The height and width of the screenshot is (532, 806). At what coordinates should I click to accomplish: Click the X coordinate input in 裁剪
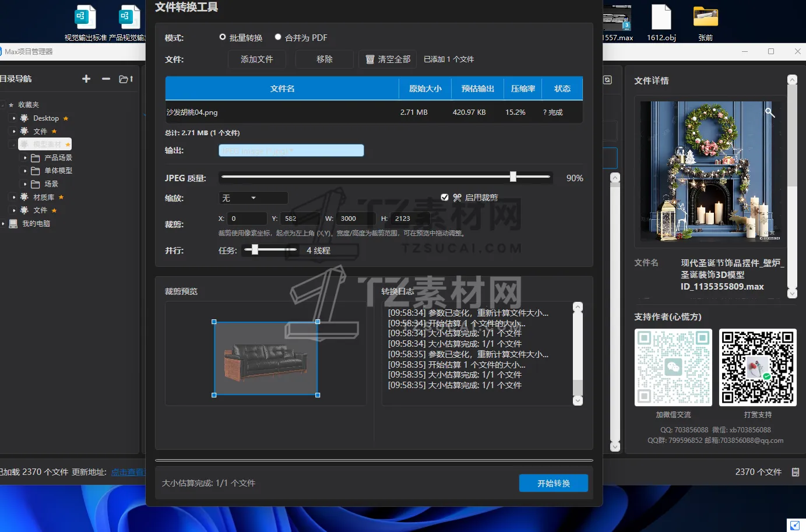click(x=247, y=218)
